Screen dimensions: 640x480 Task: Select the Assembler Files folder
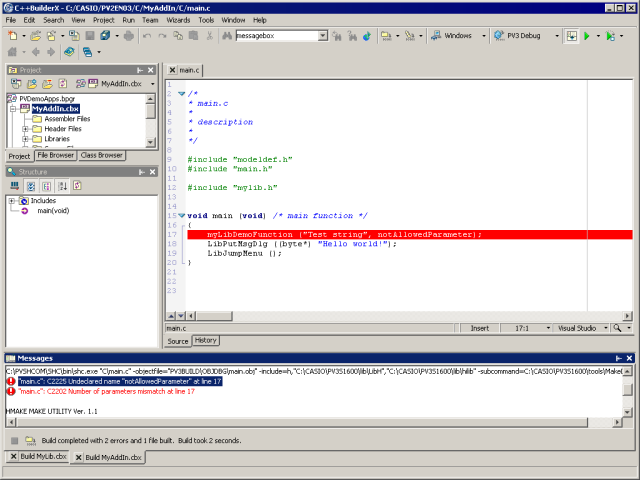pyautogui.click(x=67, y=119)
